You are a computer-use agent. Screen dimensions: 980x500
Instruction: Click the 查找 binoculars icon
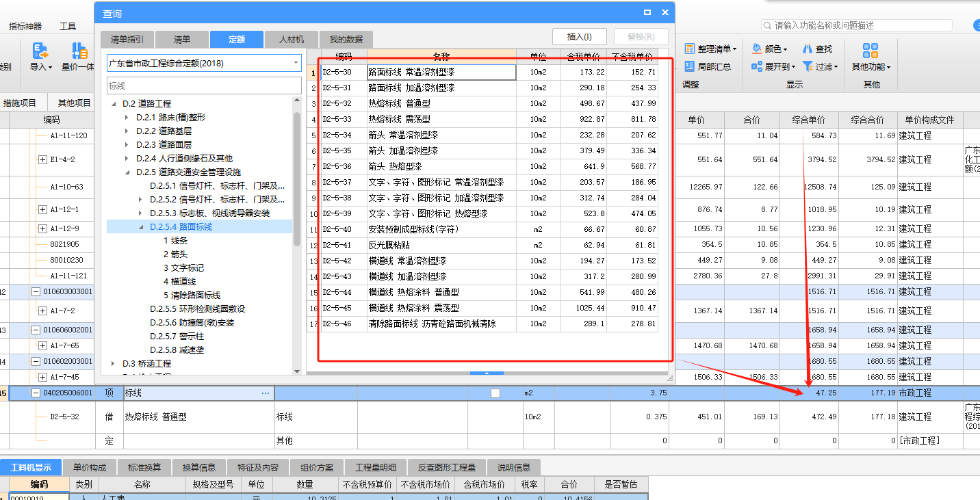[x=808, y=49]
